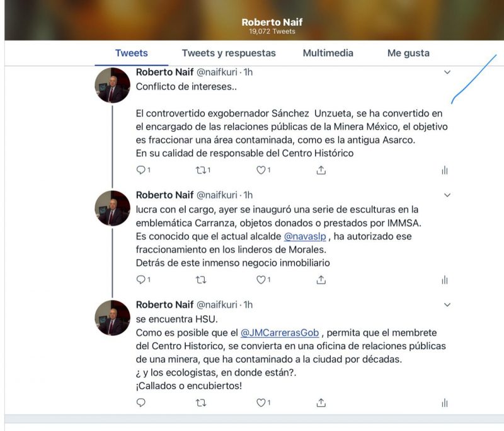Open options chevron on third tweet
504x431 pixels.
447,305
